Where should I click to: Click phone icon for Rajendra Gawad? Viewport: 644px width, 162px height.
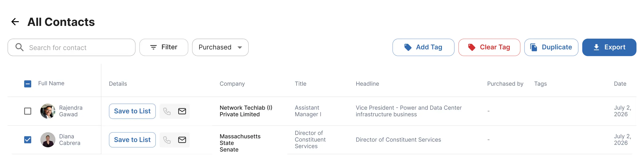pos(167,111)
